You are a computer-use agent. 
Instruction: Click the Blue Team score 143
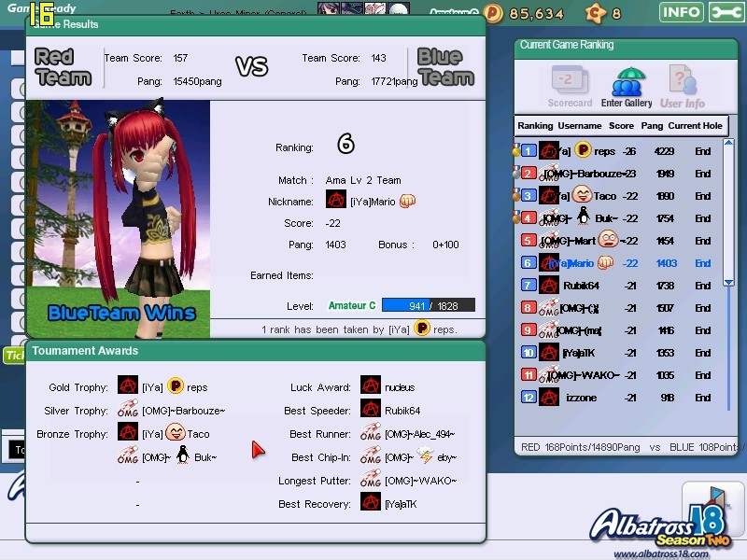(378, 58)
